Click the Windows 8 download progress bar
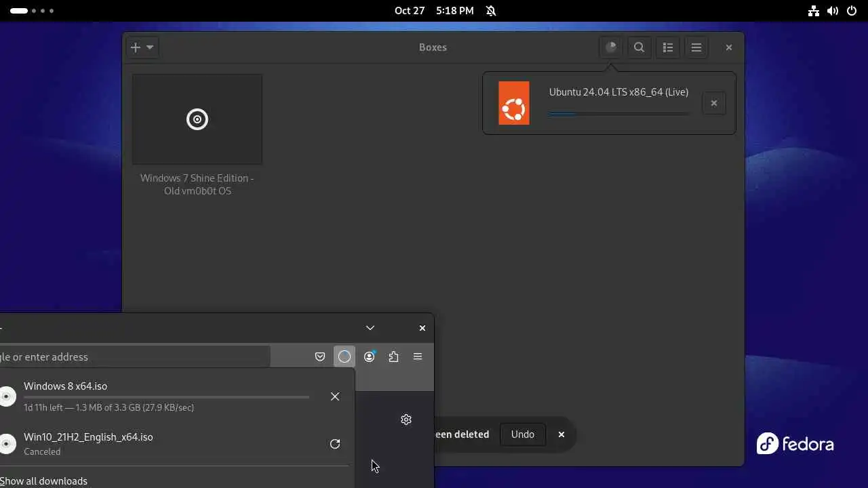Viewport: 868px width, 488px height. [166, 397]
